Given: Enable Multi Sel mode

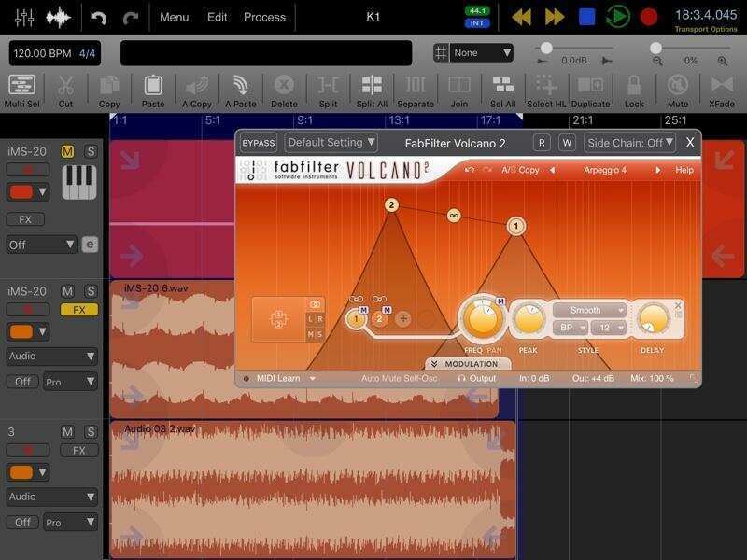Looking at the screenshot, I should (21, 91).
